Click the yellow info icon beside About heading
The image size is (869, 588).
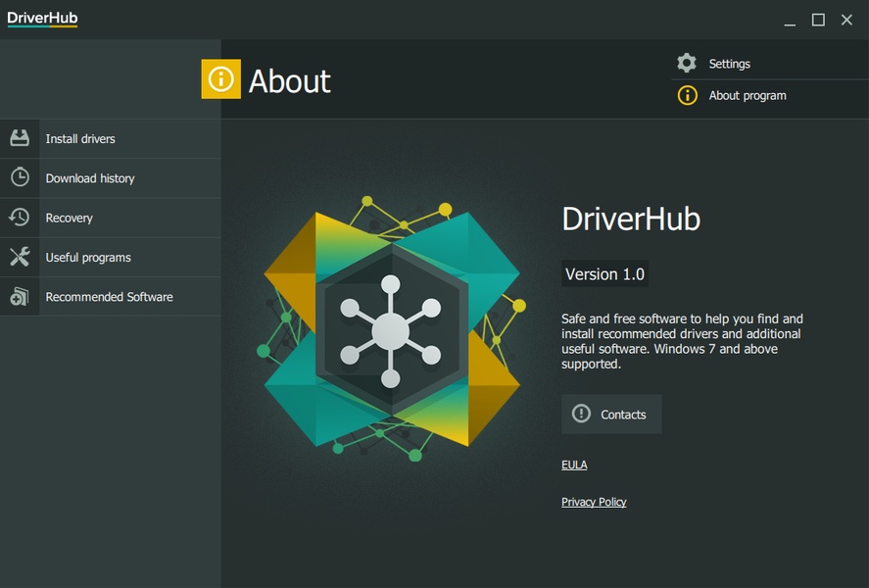pyautogui.click(x=220, y=79)
